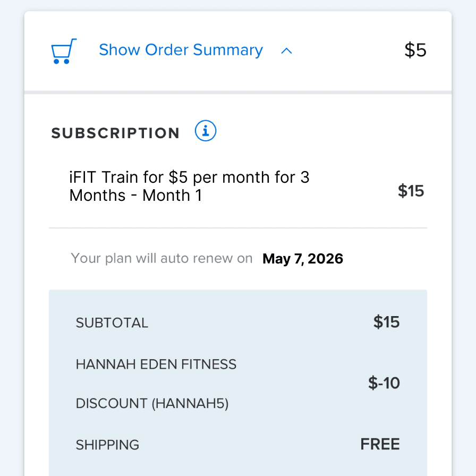Image resolution: width=476 pixels, height=476 pixels.
Task: Toggle the order summary visibility
Action: pos(181,49)
